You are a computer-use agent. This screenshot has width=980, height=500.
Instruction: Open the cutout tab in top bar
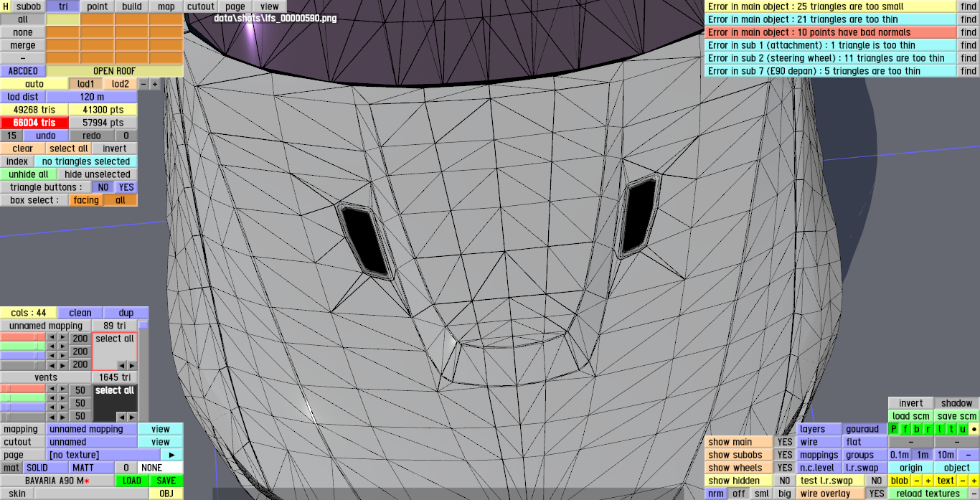(x=201, y=6)
